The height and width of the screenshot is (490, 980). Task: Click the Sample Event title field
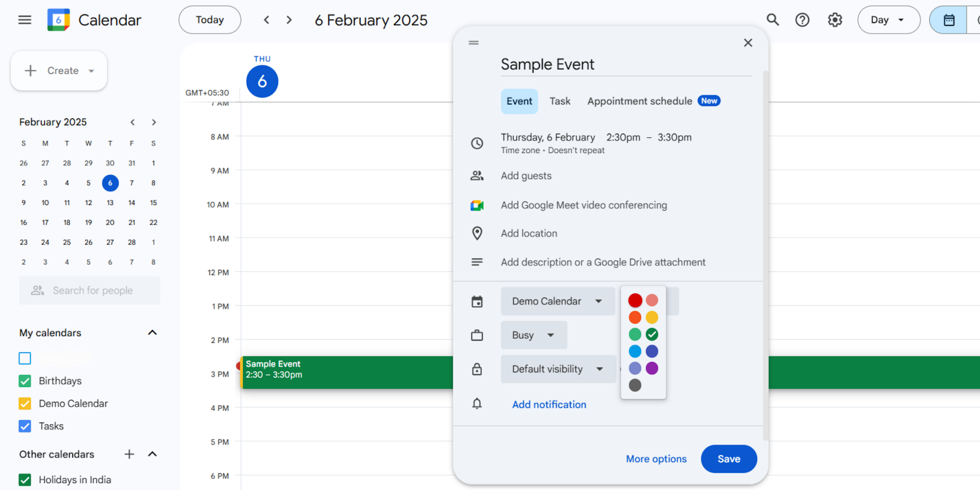(626, 64)
